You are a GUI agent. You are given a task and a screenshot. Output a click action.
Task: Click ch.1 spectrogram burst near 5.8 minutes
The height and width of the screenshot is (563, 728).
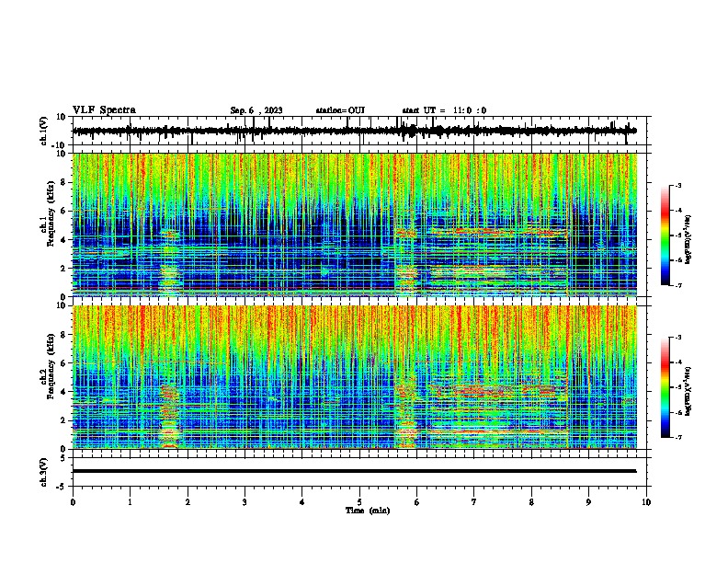(x=406, y=261)
